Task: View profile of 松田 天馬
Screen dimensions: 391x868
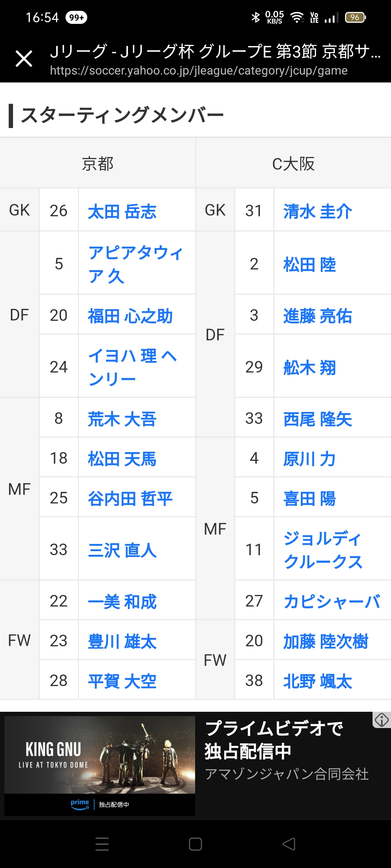Action: pos(122,459)
